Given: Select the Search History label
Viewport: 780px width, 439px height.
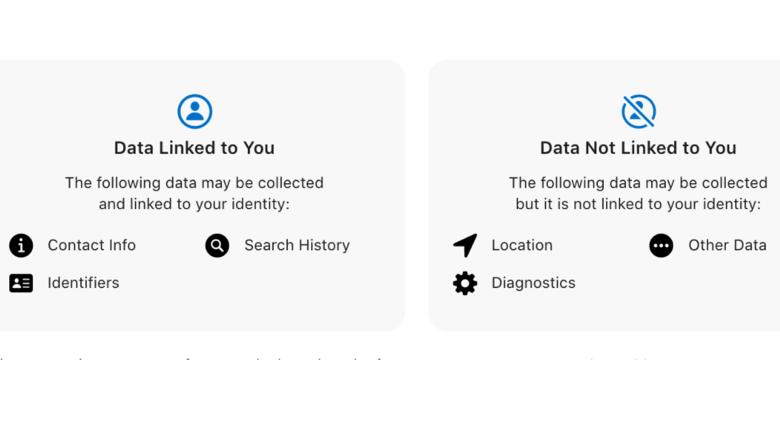Looking at the screenshot, I should coord(297,245).
